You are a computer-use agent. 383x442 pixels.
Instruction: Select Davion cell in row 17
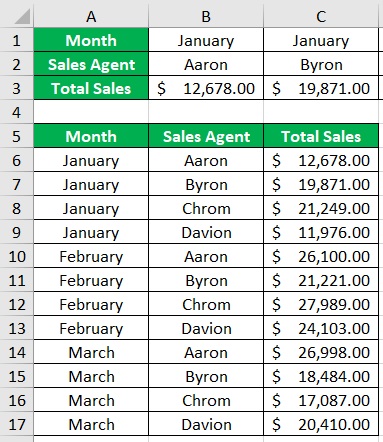point(206,424)
